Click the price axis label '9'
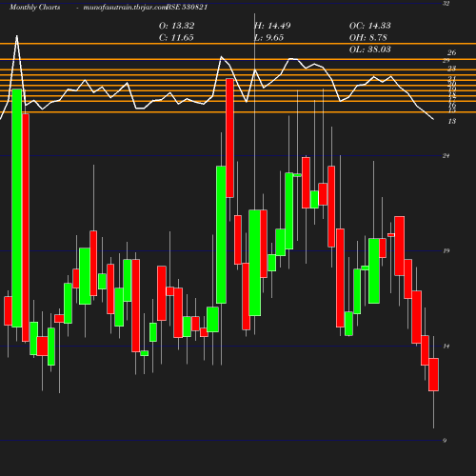476x476 pixels. [x=445, y=440]
